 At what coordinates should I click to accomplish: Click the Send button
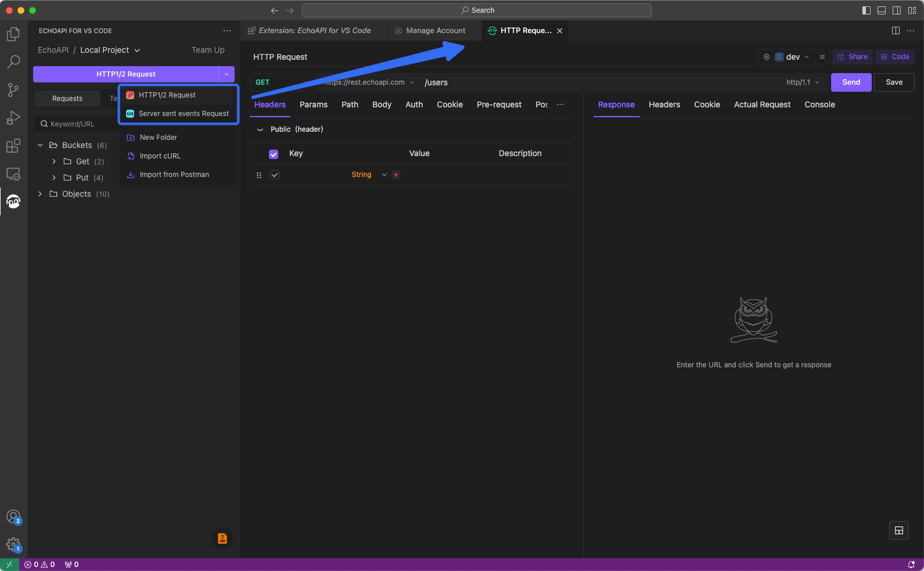tap(851, 82)
